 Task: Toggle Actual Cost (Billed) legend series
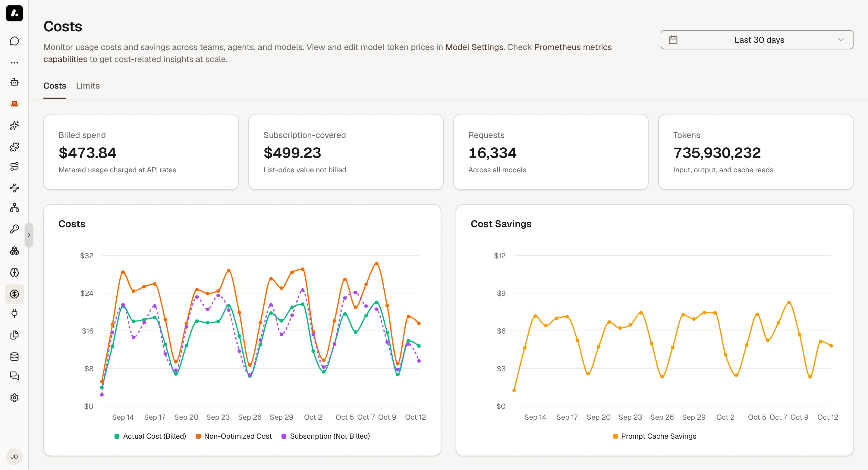point(150,436)
